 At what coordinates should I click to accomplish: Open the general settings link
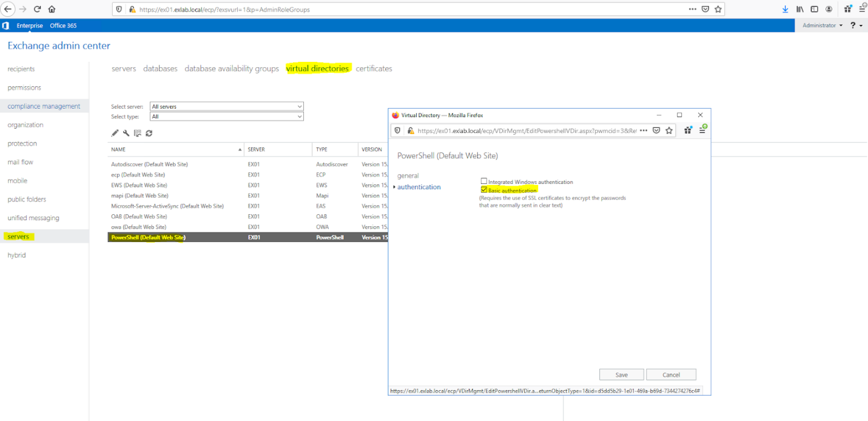(x=408, y=175)
